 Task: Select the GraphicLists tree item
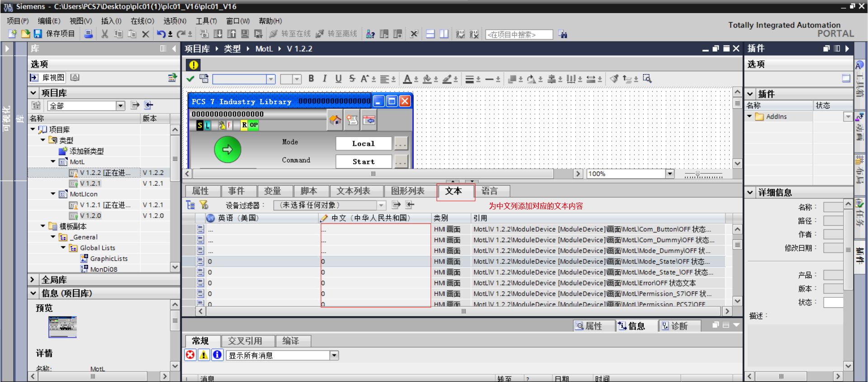tap(109, 258)
